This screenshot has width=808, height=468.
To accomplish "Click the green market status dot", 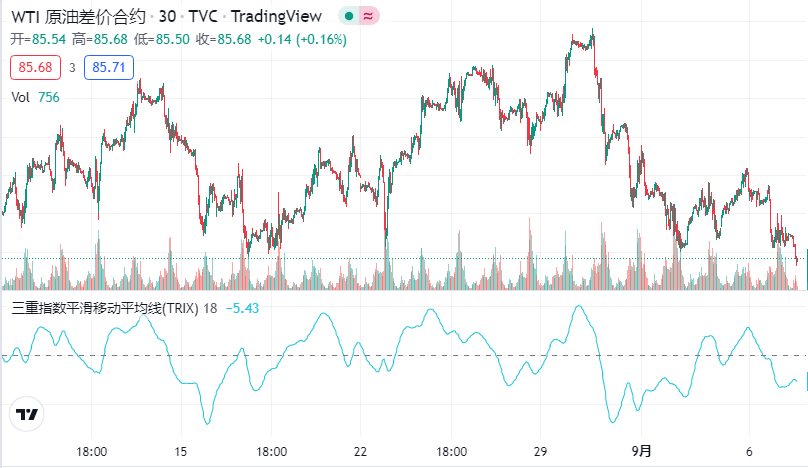I will click(347, 16).
